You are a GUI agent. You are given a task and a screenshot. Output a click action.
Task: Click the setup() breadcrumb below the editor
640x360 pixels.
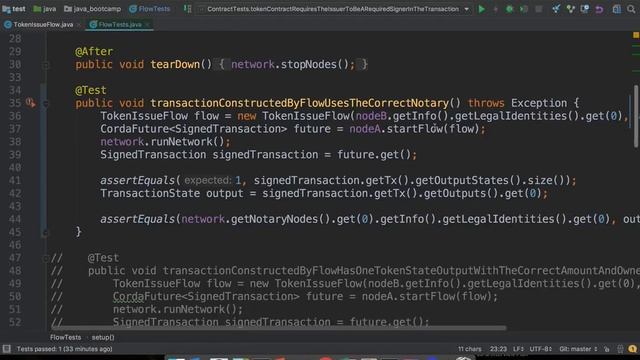pos(103,338)
